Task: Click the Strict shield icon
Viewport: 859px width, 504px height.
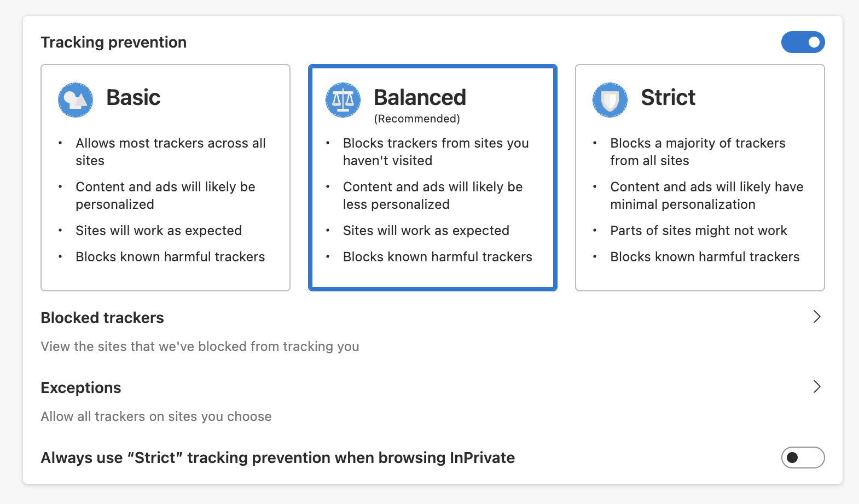Action: pos(610,100)
